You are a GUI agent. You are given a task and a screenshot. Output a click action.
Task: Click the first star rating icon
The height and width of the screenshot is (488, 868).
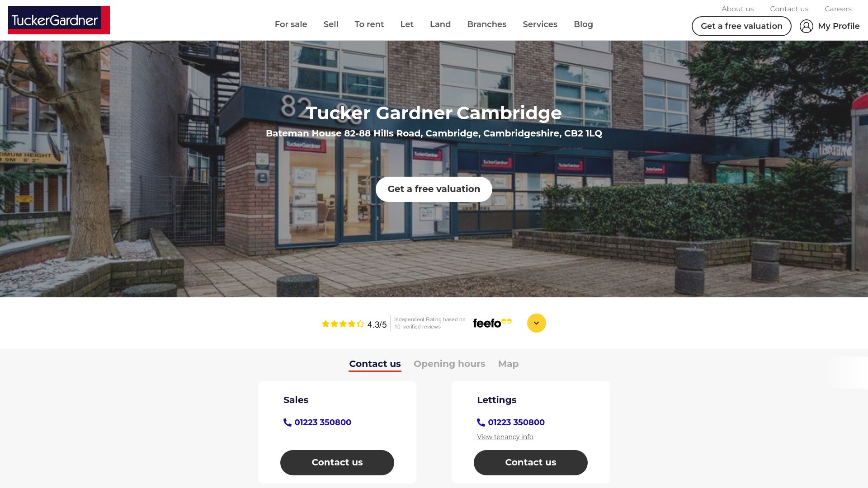(325, 324)
